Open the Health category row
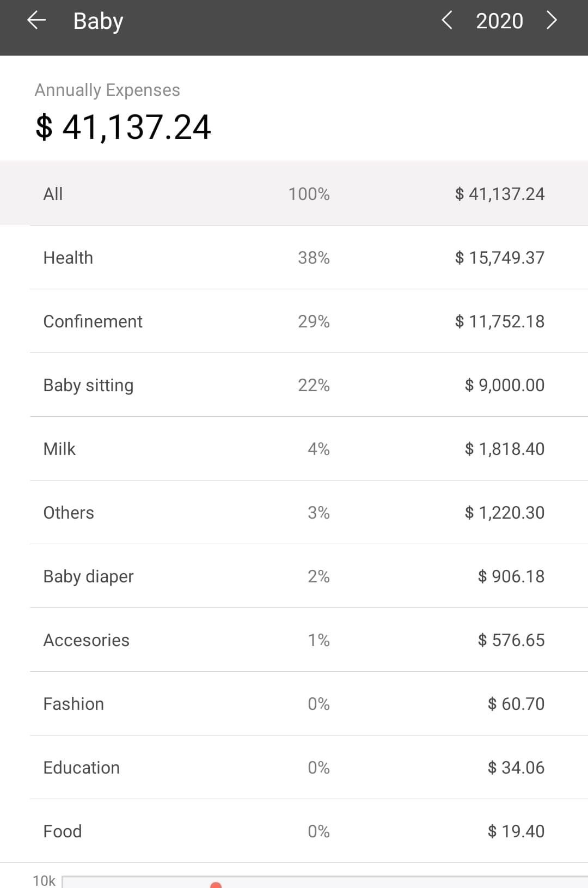Viewport: 588px width, 888px height. (x=294, y=257)
